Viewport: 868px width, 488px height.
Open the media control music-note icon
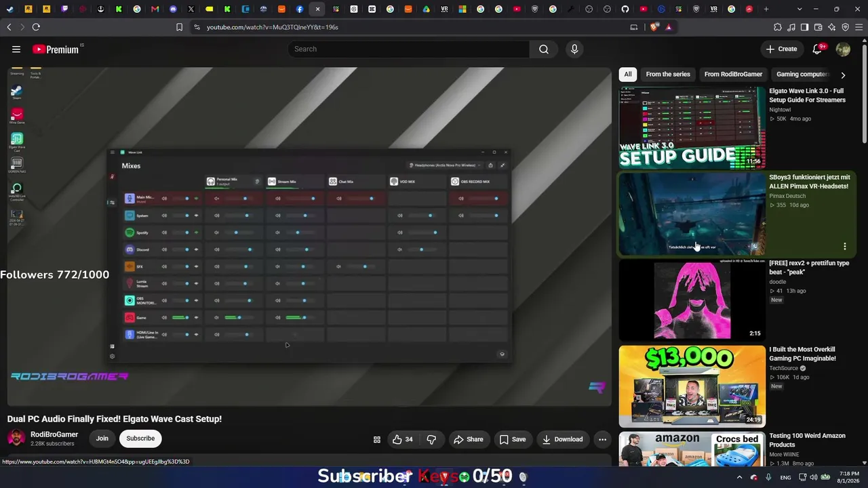click(791, 27)
